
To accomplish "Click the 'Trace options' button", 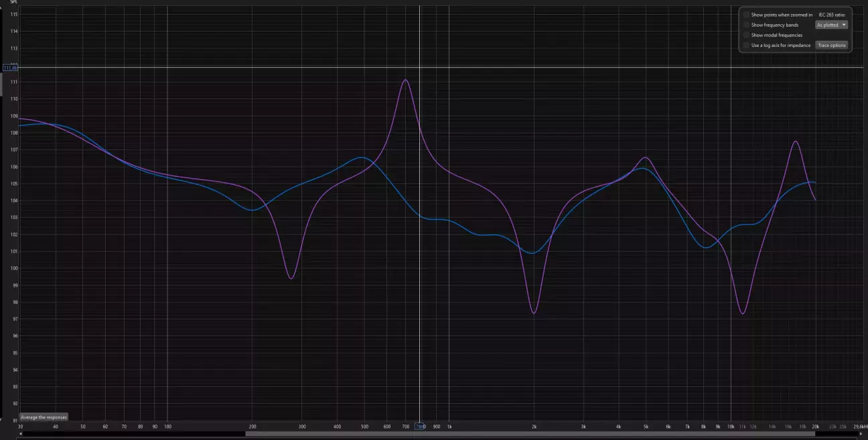I will (832, 46).
